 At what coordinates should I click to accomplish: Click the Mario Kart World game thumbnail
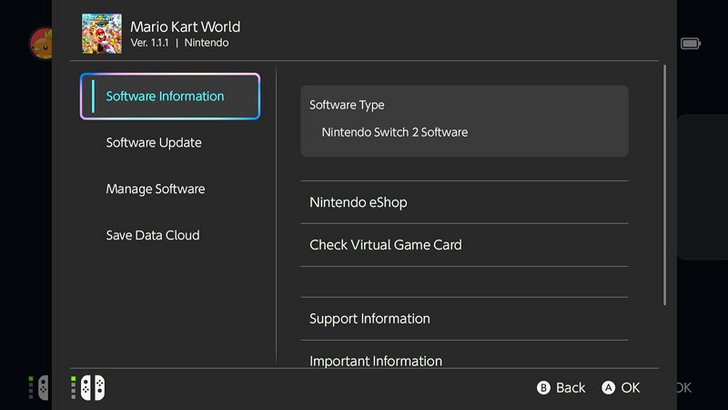tap(102, 33)
